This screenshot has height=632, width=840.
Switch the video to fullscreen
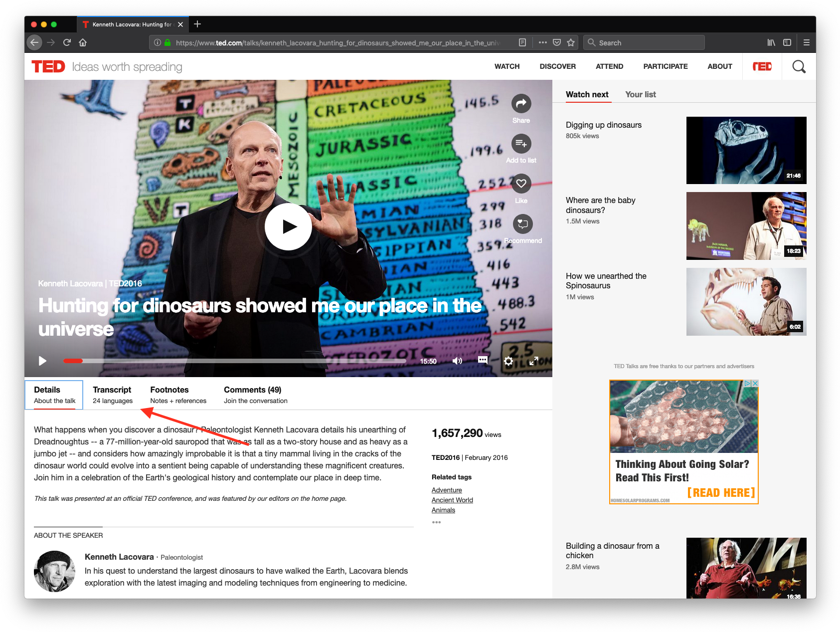[533, 361]
